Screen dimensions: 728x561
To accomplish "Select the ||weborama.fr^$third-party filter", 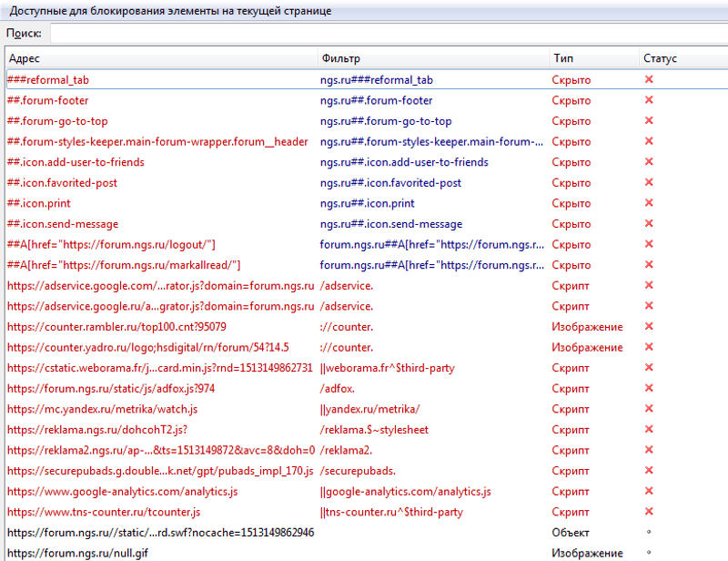I will click(x=387, y=368).
